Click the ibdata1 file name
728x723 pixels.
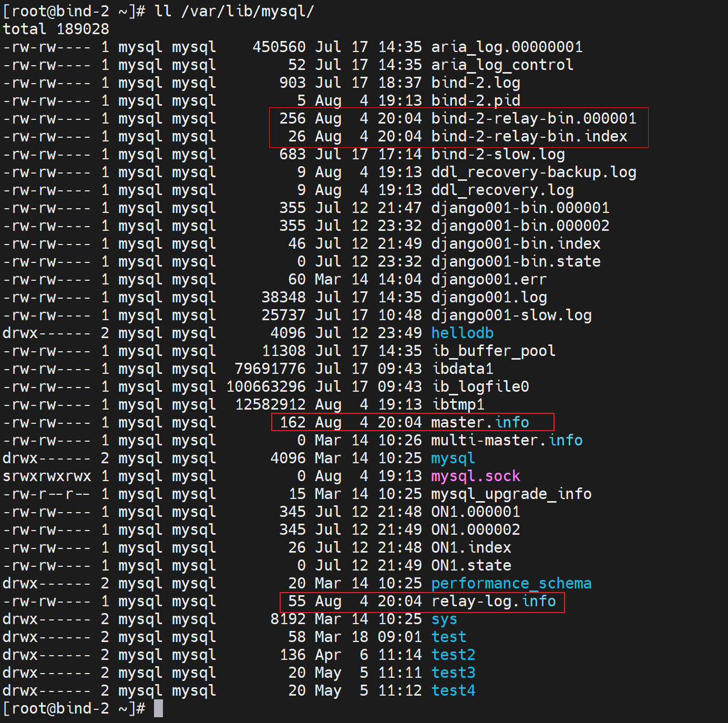[x=462, y=369]
